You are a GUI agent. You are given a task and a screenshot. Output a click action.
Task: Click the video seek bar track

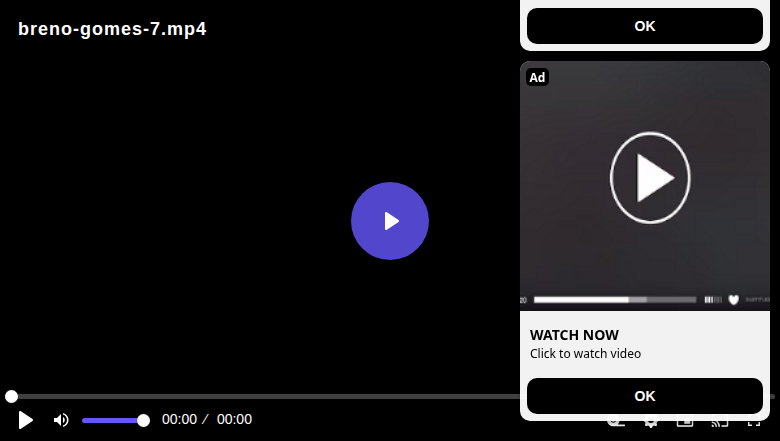266,396
